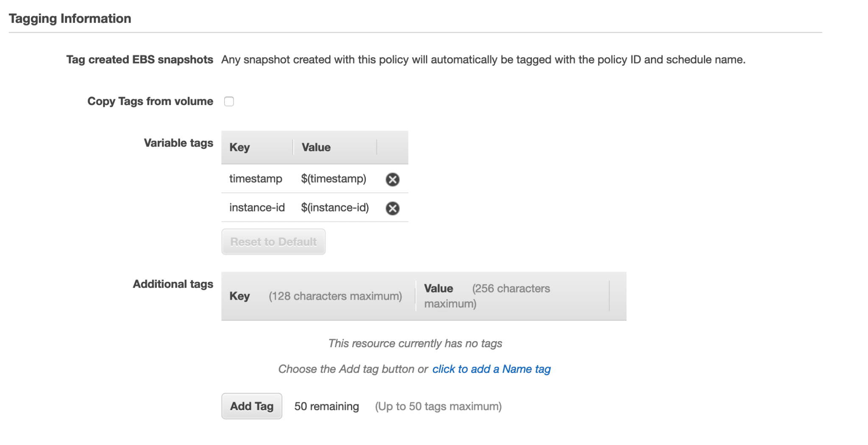
Task: Select the timestamp key cell
Action: [x=256, y=179]
